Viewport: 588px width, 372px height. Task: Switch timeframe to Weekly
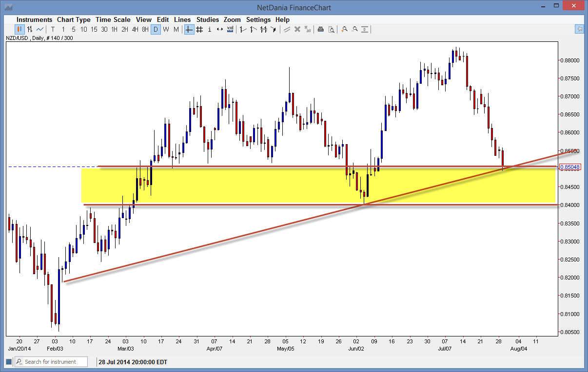[166, 29]
